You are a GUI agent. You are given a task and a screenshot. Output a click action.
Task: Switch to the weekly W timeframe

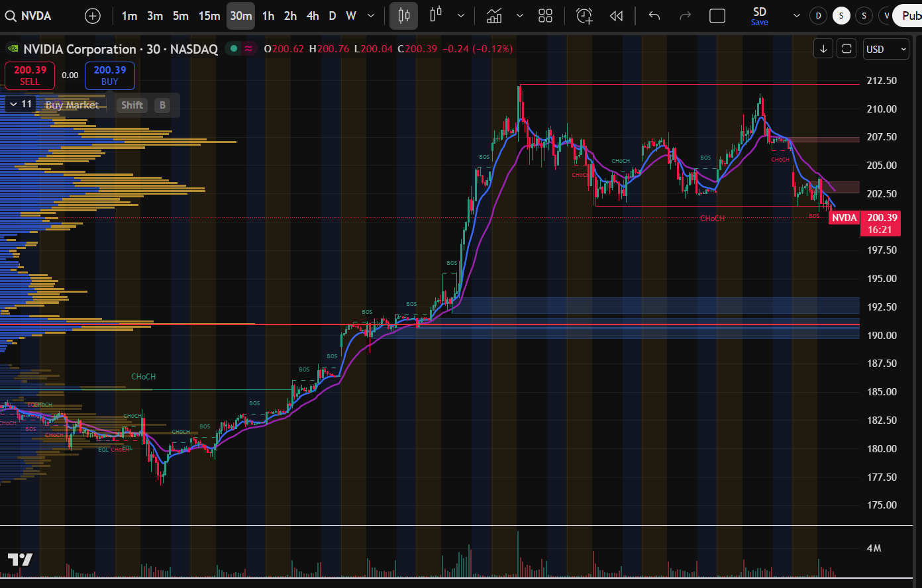[351, 16]
